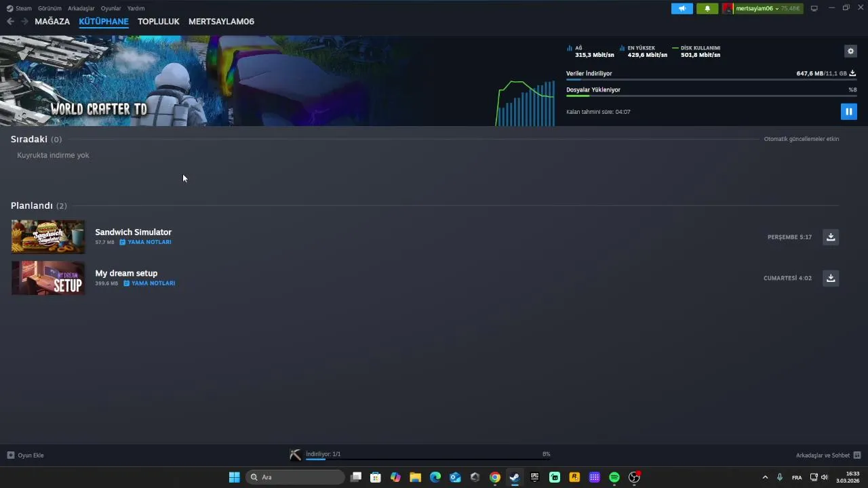Open download settings gear
The height and width of the screenshot is (488, 868).
click(x=850, y=51)
